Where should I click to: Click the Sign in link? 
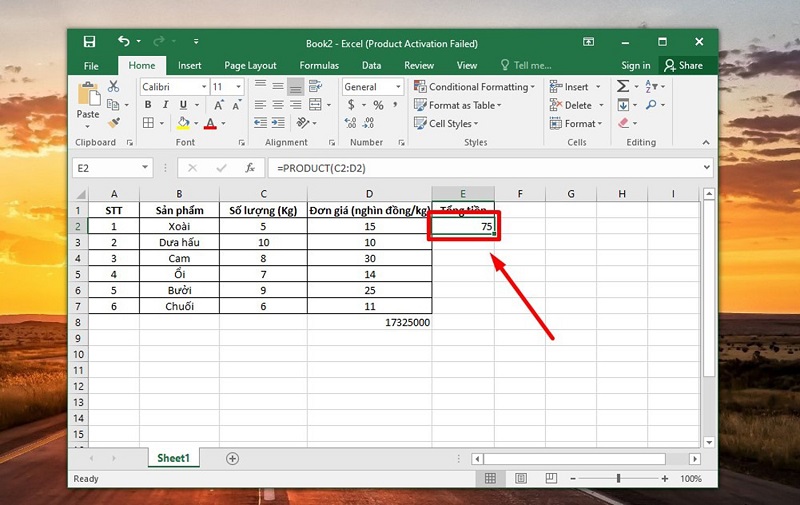pyautogui.click(x=635, y=65)
